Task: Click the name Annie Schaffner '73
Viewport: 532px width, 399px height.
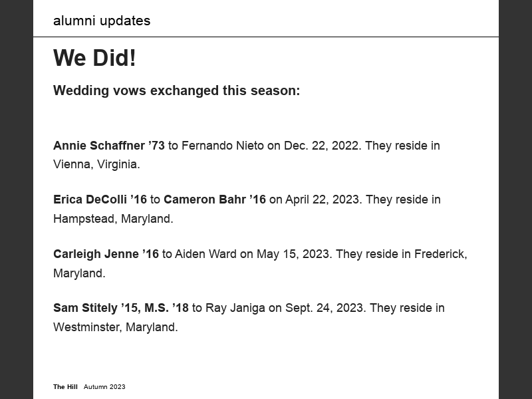Action: (108, 146)
